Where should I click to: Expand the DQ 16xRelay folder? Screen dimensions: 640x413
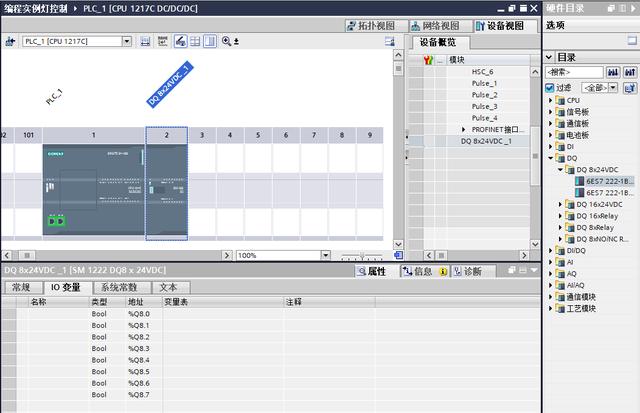(x=560, y=216)
